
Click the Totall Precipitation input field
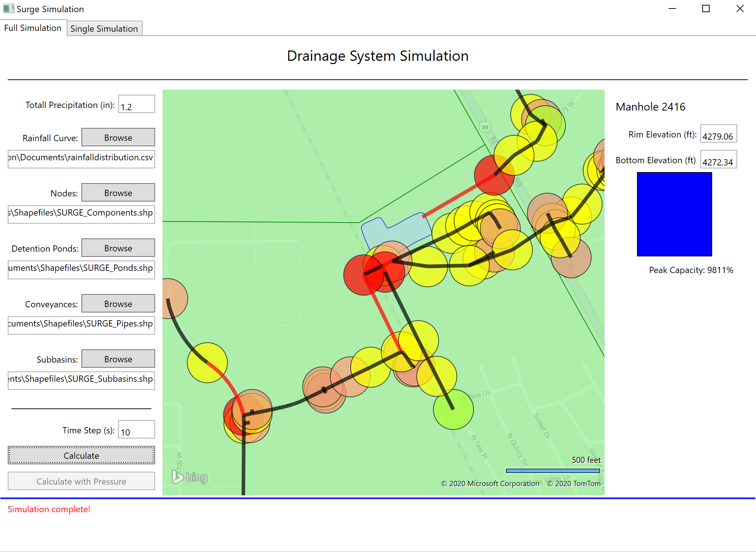tap(136, 104)
